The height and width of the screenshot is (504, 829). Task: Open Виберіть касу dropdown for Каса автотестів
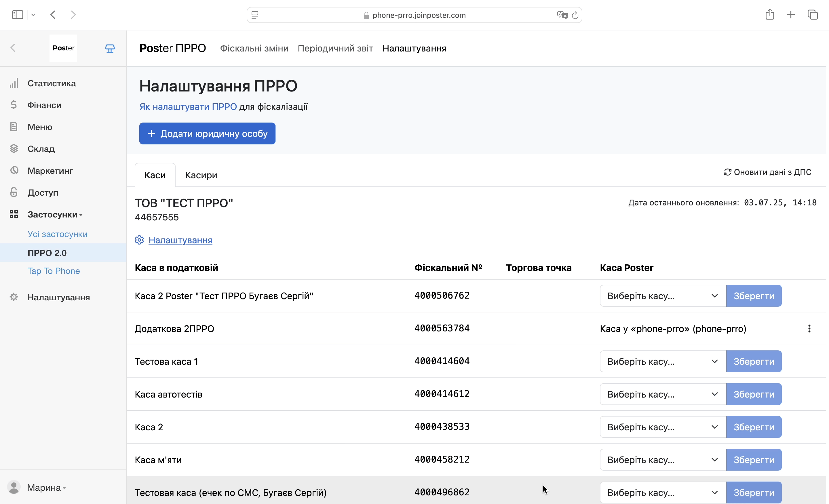663,394
